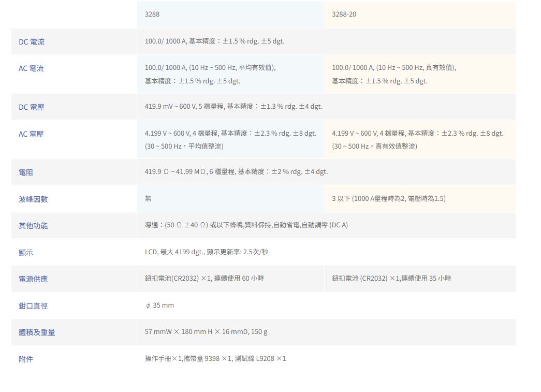Select the DC 電流 row label
The image size is (541, 392).
32,42
